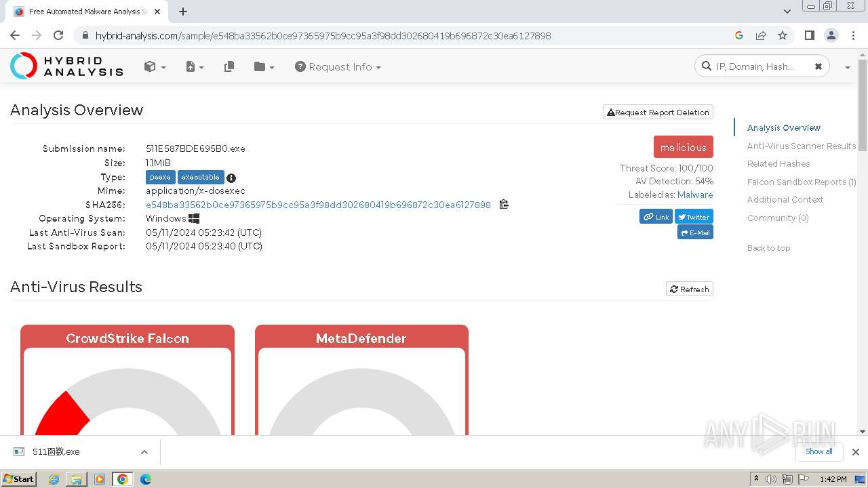The image size is (868, 488).
Task: Click the site lock icon in address bar
Action: click(85, 36)
